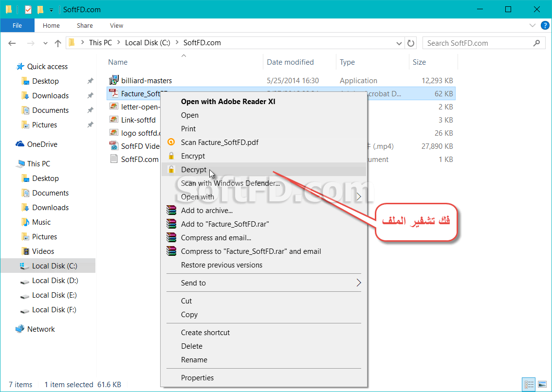Open the Share ribbon tab
This screenshot has height=392, width=552.
(x=85, y=25)
